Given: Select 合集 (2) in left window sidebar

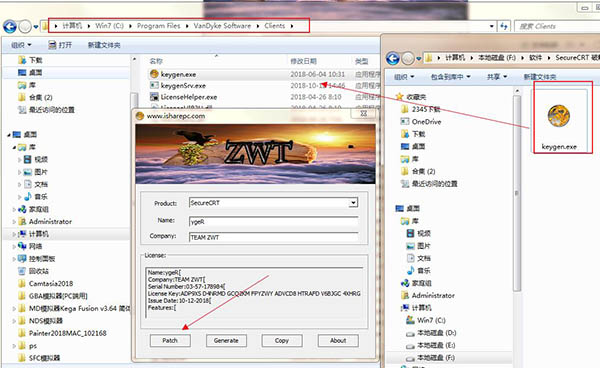Looking at the screenshot, I should pos(35,97).
